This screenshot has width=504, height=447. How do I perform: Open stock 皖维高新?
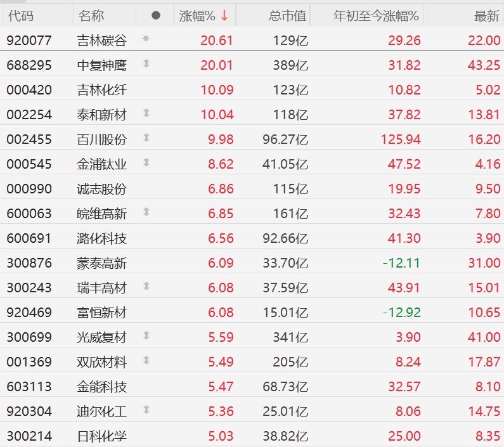click(101, 214)
